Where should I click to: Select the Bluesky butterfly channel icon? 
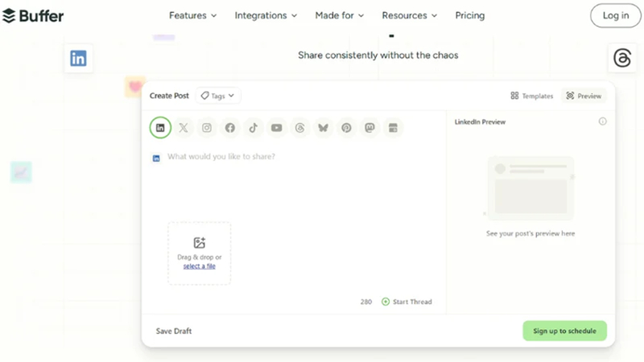[x=324, y=128]
